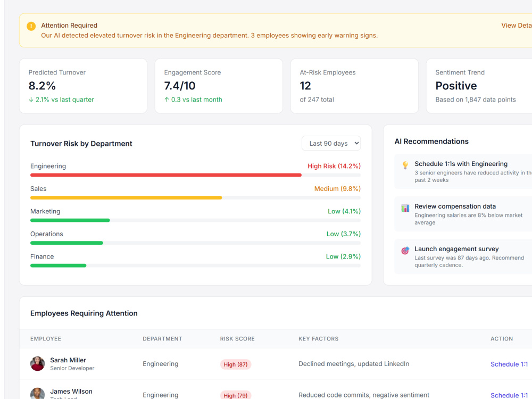Open the View Details link in alert banner

click(x=517, y=26)
